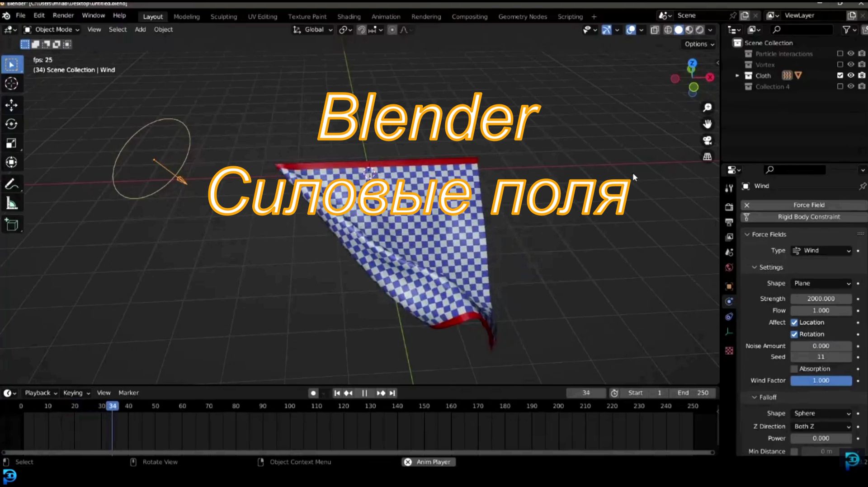
Task: Click the pan view hand icon
Action: click(708, 124)
